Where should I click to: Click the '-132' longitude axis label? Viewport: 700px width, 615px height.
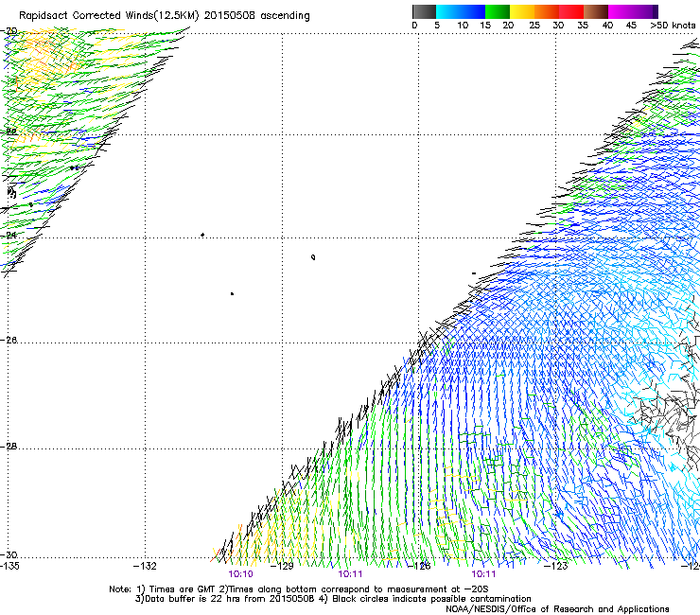[145, 566]
